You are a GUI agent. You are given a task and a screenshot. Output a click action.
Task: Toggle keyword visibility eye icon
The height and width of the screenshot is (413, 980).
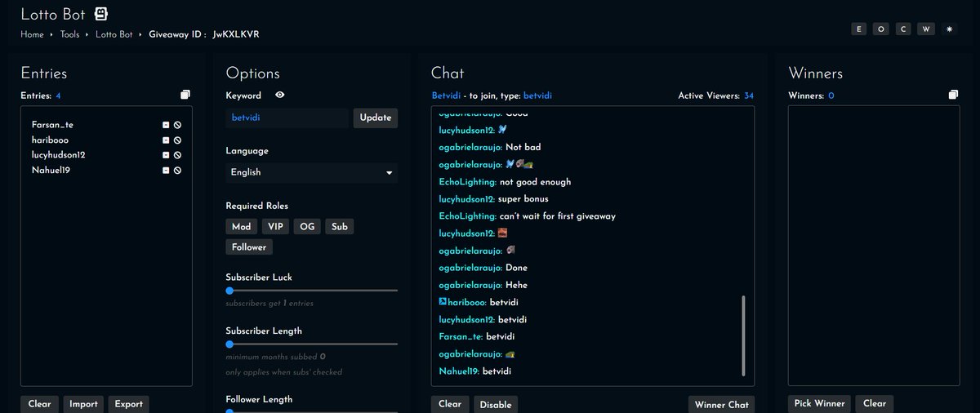(280, 95)
